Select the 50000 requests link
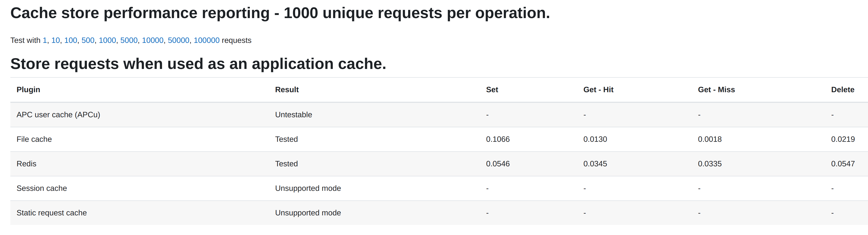This screenshot has width=868, height=235. [x=178, y=40]
